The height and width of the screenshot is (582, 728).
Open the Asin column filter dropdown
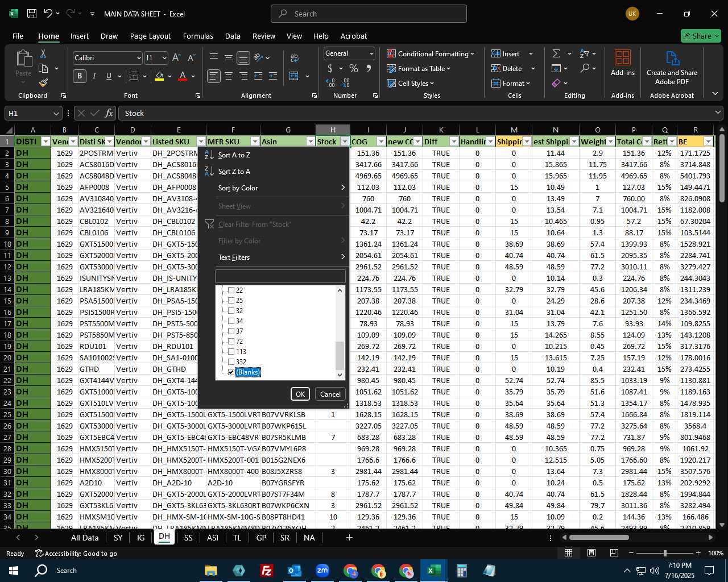coord(310,142)
